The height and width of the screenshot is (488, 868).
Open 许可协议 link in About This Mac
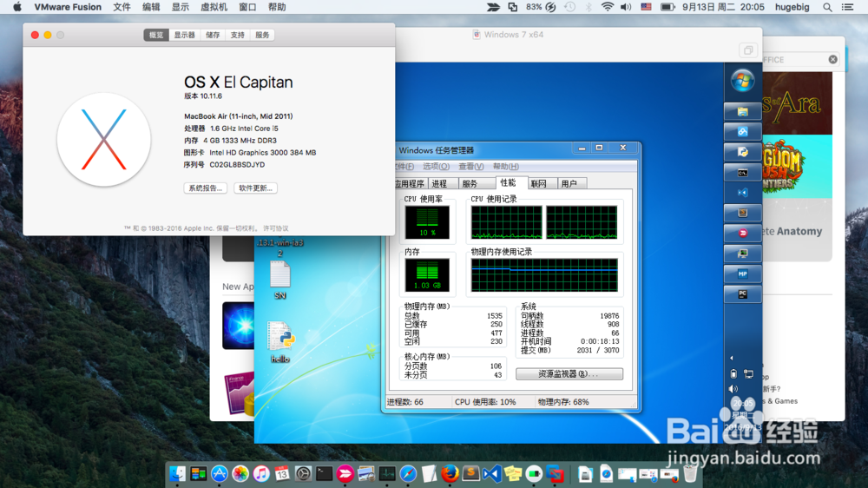(x=276, y=228)
